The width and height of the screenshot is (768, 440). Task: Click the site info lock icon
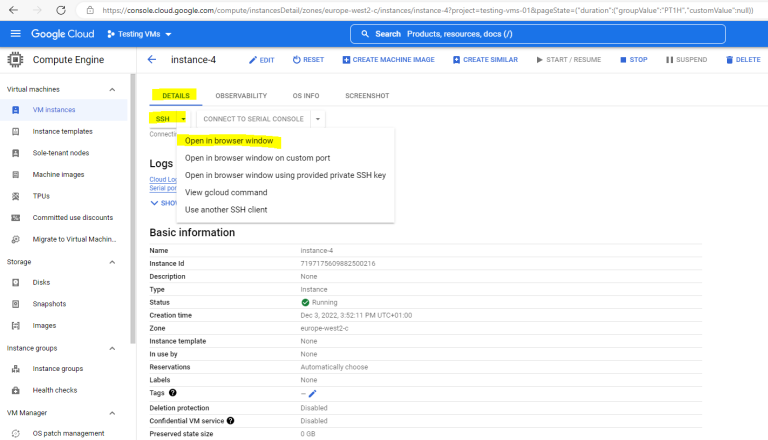pos(90,10)
